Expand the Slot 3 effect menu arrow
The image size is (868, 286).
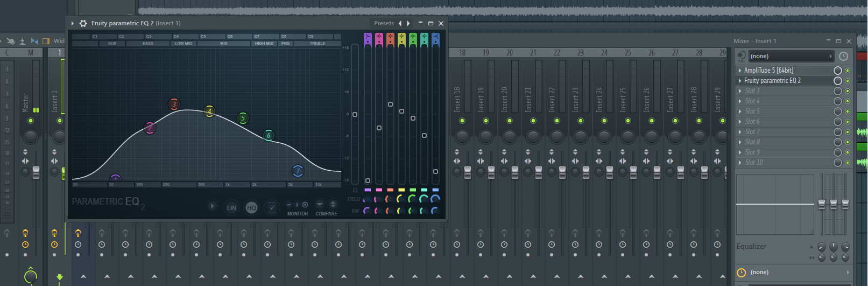point(740,91)
